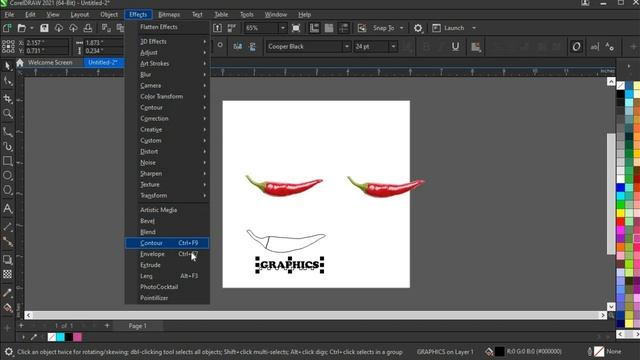
Task: Click the cyan swatch in document palette
Action: click(x=60, y=337)
